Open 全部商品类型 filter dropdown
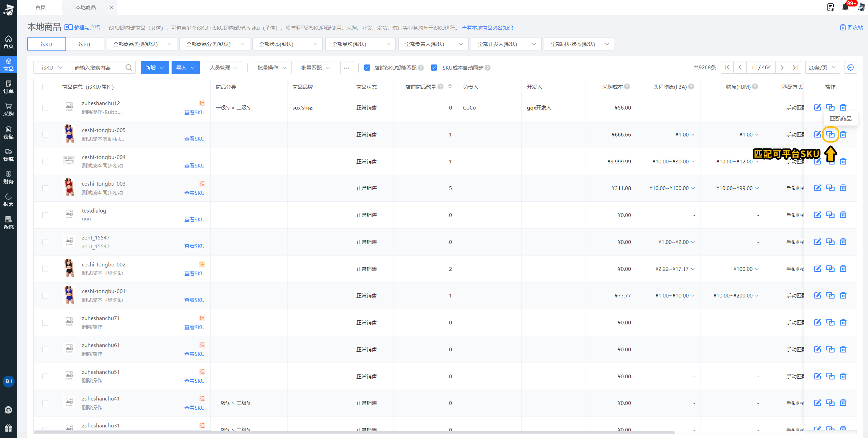Viewport: 868px width, 438px height. 142,44
